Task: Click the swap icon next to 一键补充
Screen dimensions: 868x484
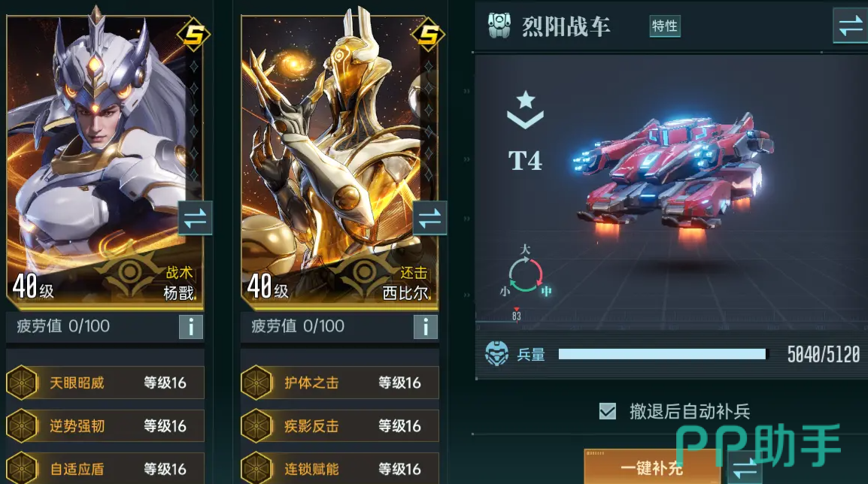Action: pyautogui.click(x=745, y=468)
